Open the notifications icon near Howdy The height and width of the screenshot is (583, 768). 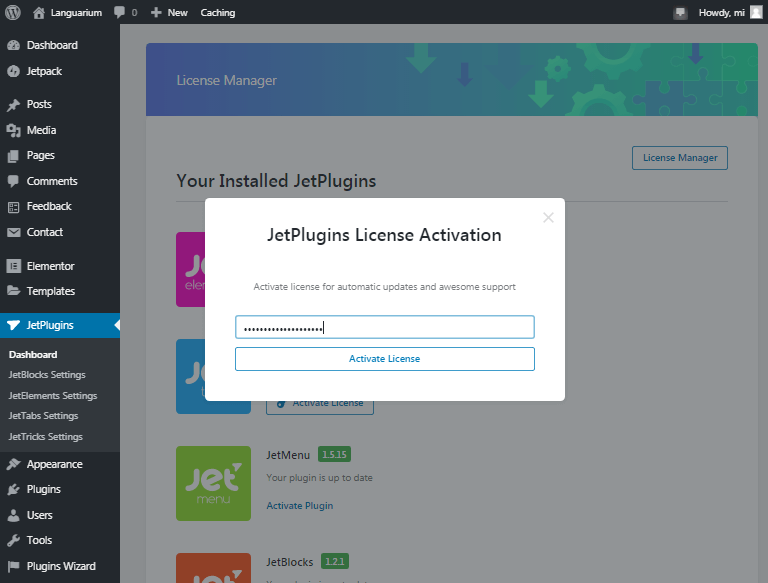point(680,13)
